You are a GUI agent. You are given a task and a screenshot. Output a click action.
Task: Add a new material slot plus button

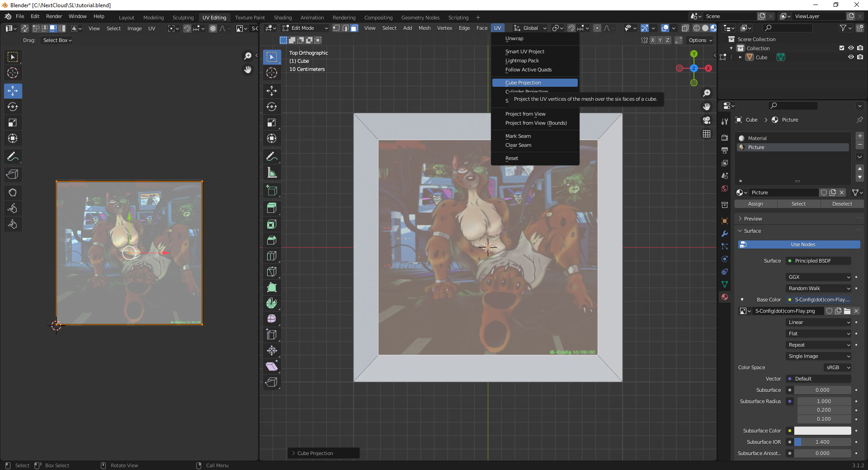pos(860,136)
